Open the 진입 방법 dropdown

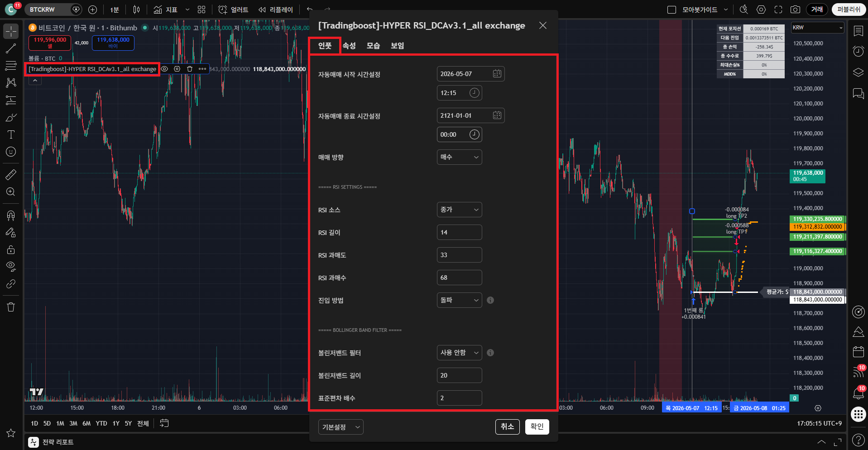[459, 300]
